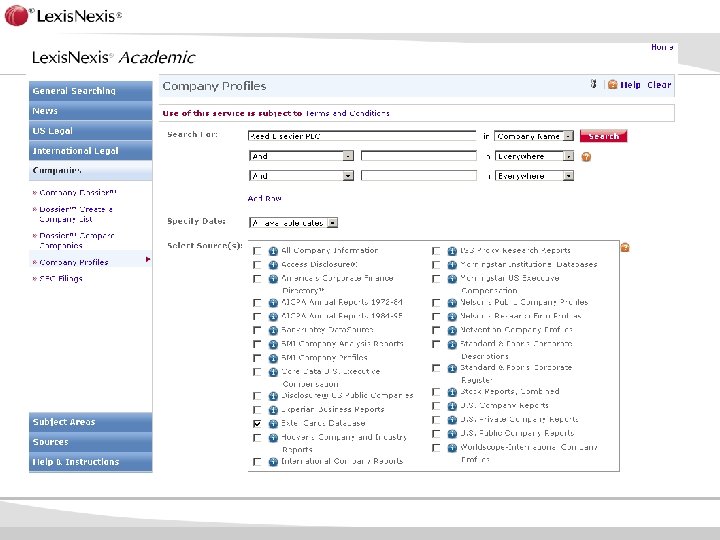The image size is (720, 540).
Task: Open the second And connector dropdown
Action: point(301,176)
